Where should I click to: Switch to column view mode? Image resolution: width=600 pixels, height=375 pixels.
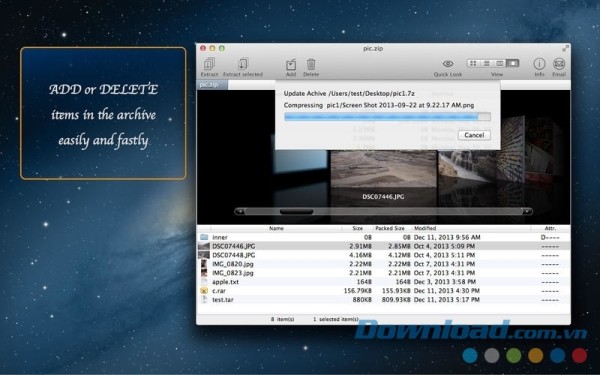click(499, 63)
